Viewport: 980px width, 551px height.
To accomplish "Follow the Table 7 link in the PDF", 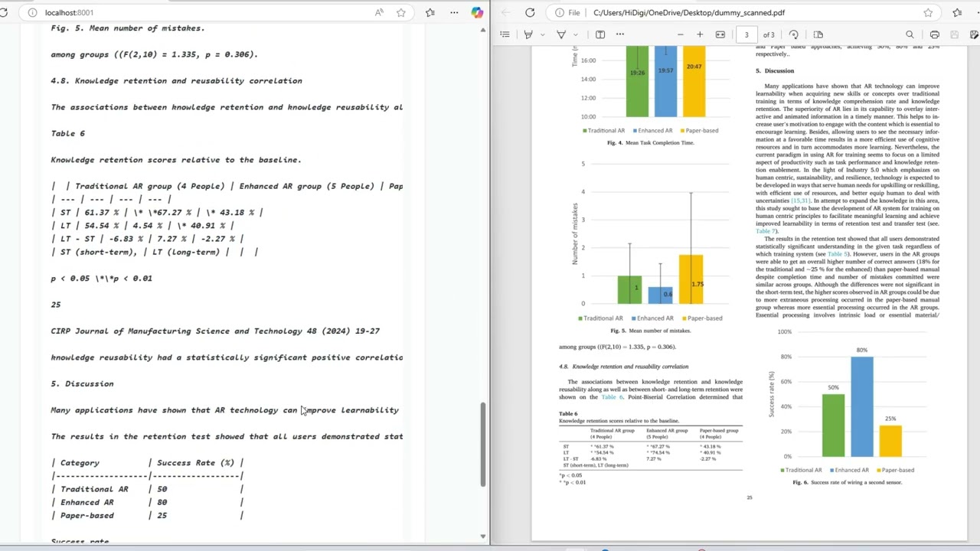I will 766,231.
